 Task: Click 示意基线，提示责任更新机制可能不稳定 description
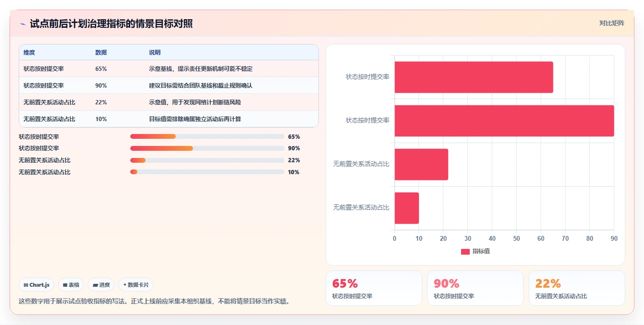point(201,69)
